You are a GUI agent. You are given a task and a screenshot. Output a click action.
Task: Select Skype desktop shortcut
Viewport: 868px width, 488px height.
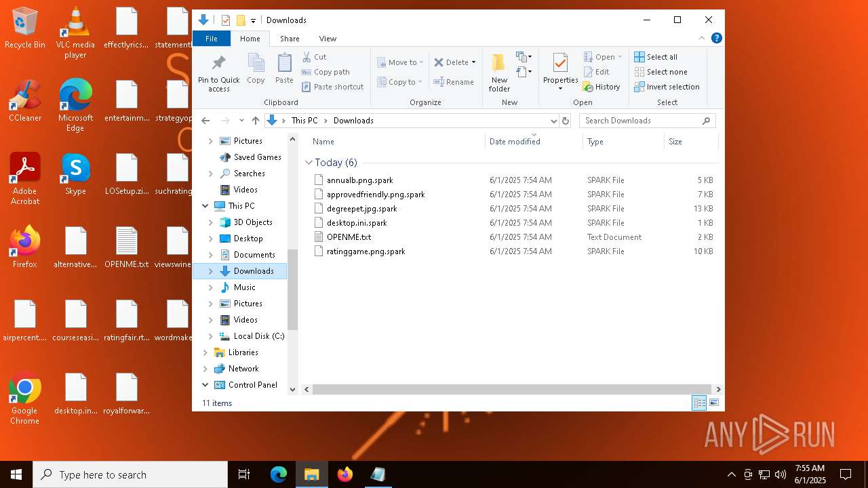click(x=75, y=174)
